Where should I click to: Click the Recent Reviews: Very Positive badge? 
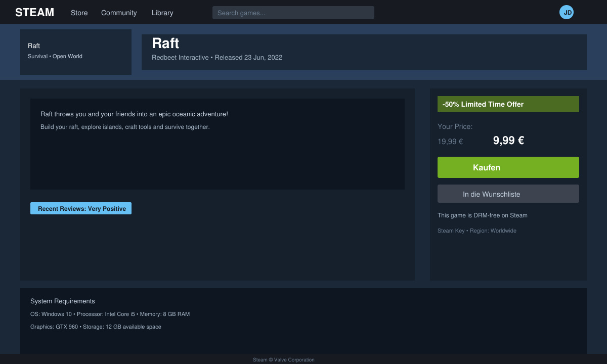point(81,208)
